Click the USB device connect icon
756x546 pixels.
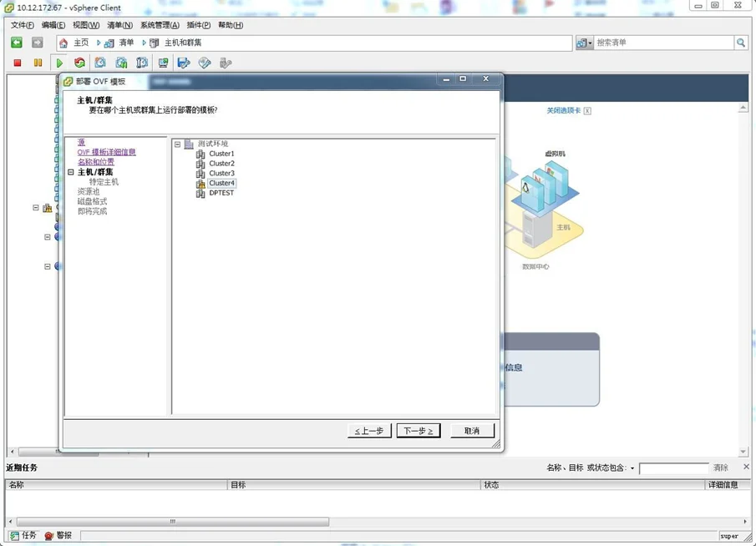226,63
